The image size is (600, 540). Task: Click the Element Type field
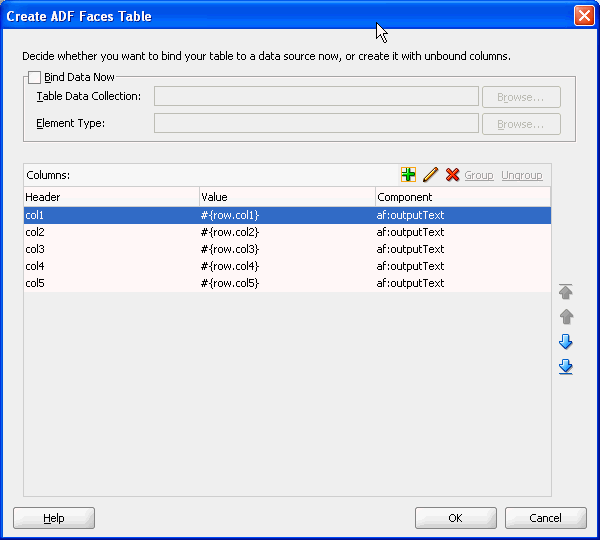pyautogui.click(x=316, y=123)
